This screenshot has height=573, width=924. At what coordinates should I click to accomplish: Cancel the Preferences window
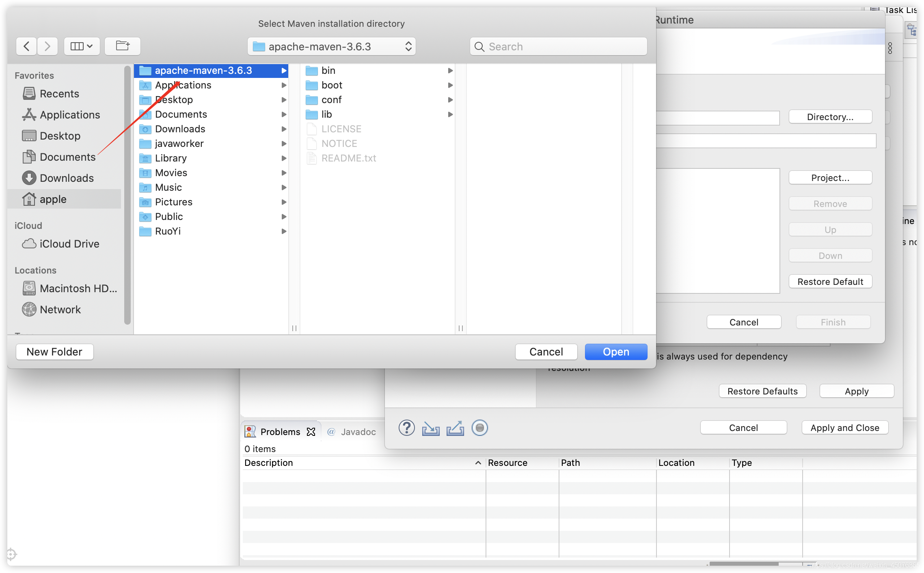click(743, 428)
